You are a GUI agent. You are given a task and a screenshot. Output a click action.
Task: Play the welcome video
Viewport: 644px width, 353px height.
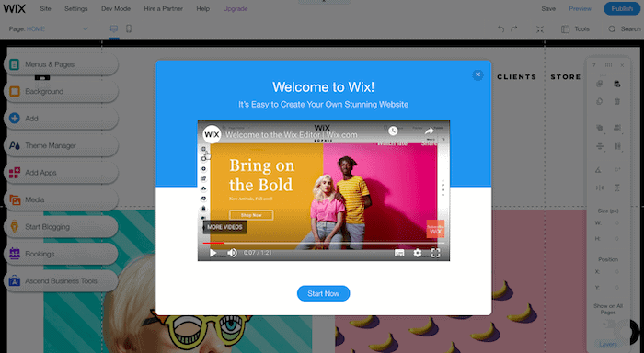pos(213,253)
